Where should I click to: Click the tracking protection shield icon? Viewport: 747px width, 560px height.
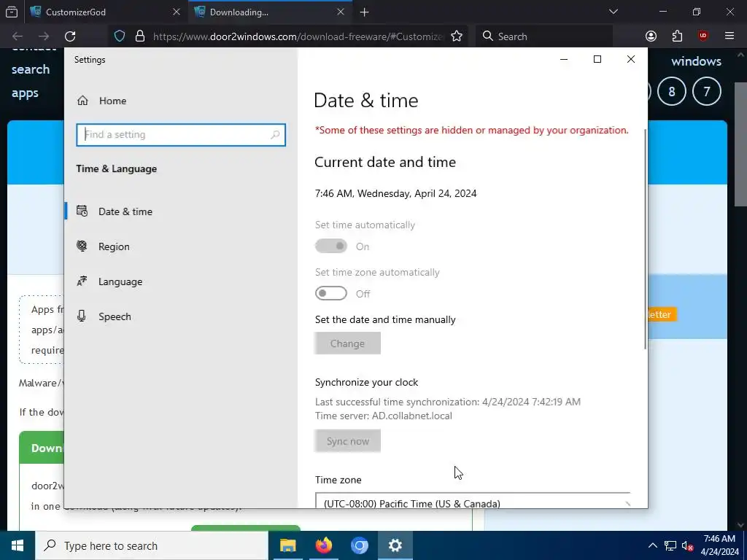coord(120,36)
